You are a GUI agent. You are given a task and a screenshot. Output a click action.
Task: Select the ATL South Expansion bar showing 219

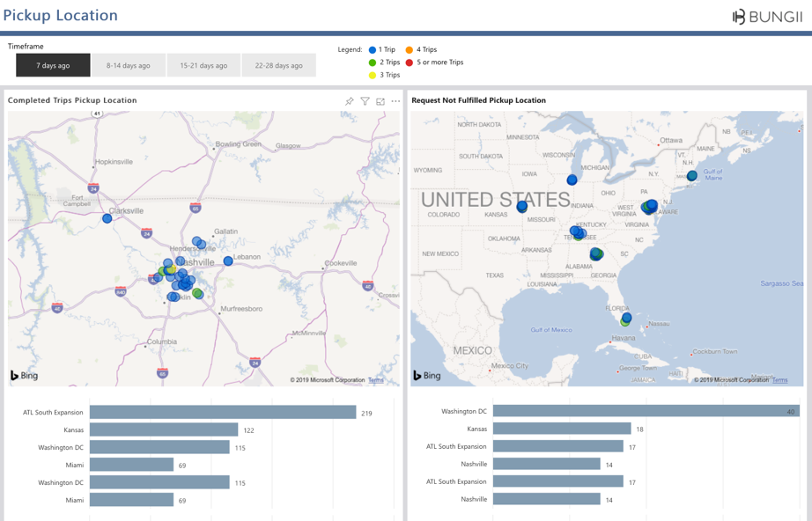pos(223,413)
